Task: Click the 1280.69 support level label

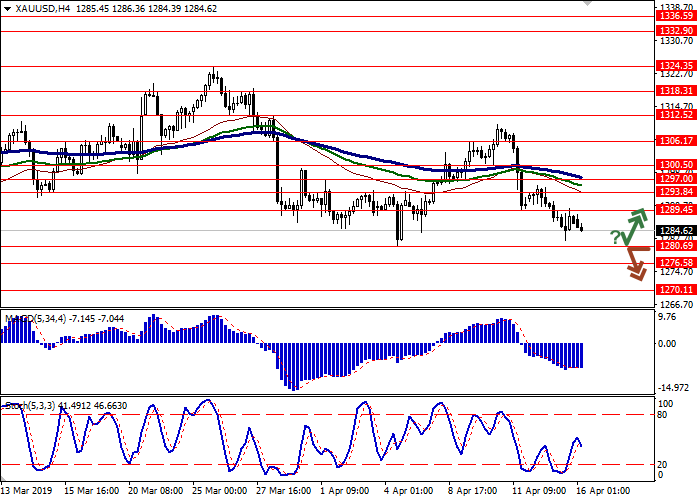Action: click(x=675, y=246)
